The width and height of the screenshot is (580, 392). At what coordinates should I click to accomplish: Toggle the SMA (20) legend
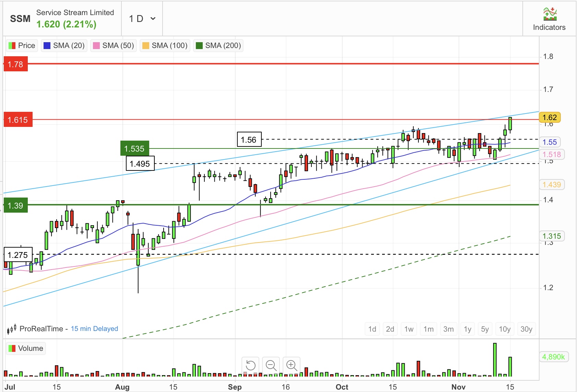pos(64,46)
